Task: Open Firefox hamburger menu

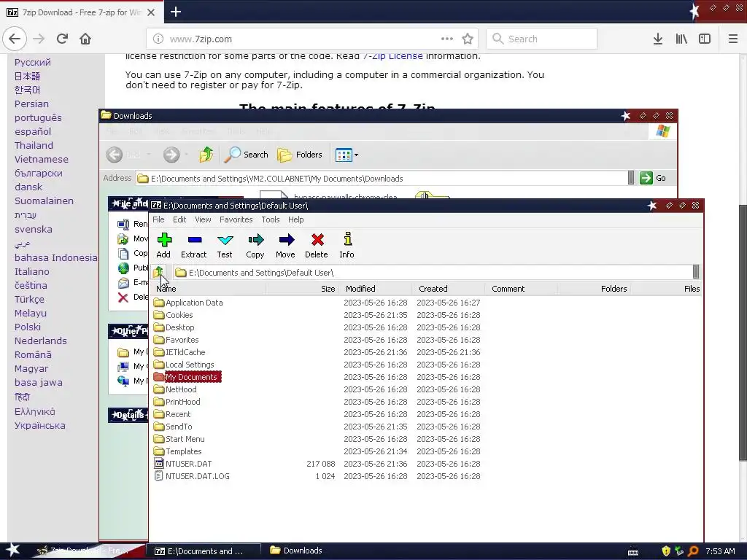Action: pyautogui.click(x=732, y=39)
